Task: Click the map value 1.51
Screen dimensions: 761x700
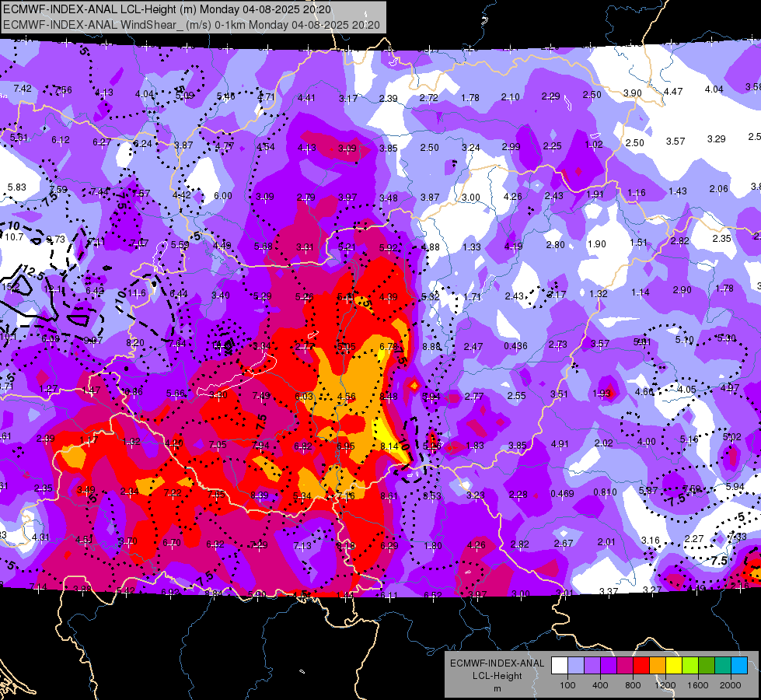Action: (638, 243)
